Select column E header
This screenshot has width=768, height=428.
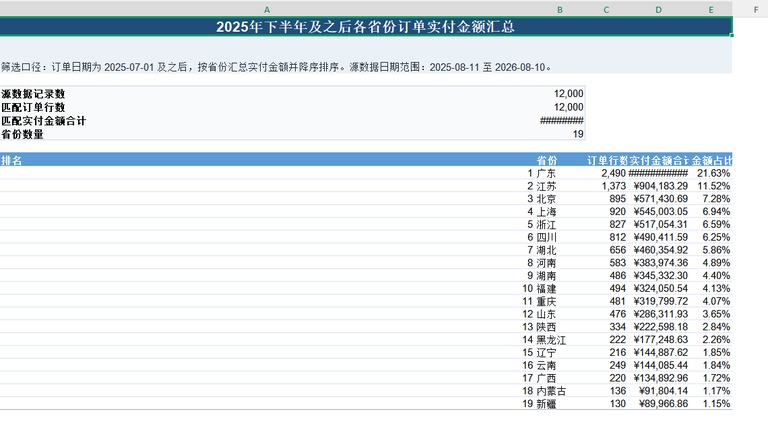[x=711, y=9]
